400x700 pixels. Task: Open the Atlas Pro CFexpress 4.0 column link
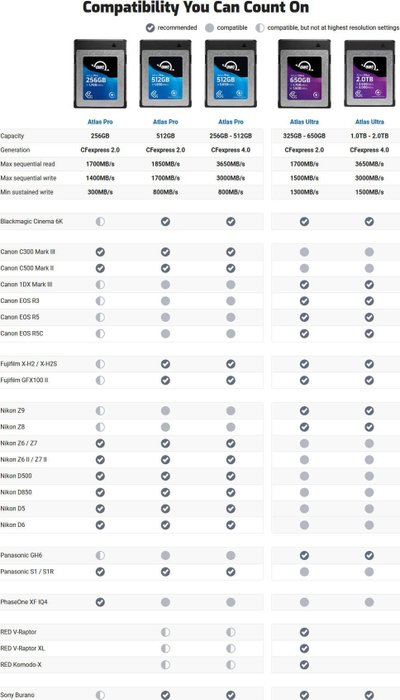tap(231, 122)
